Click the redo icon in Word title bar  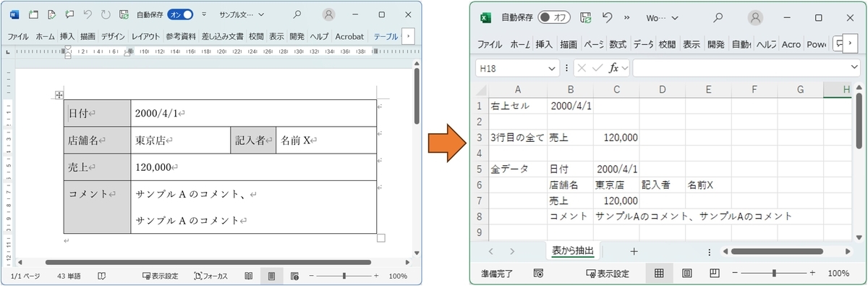[106, 14]
